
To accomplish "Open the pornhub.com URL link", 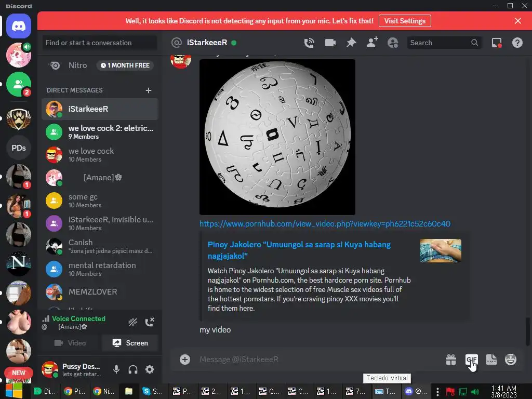I will 325,224.
